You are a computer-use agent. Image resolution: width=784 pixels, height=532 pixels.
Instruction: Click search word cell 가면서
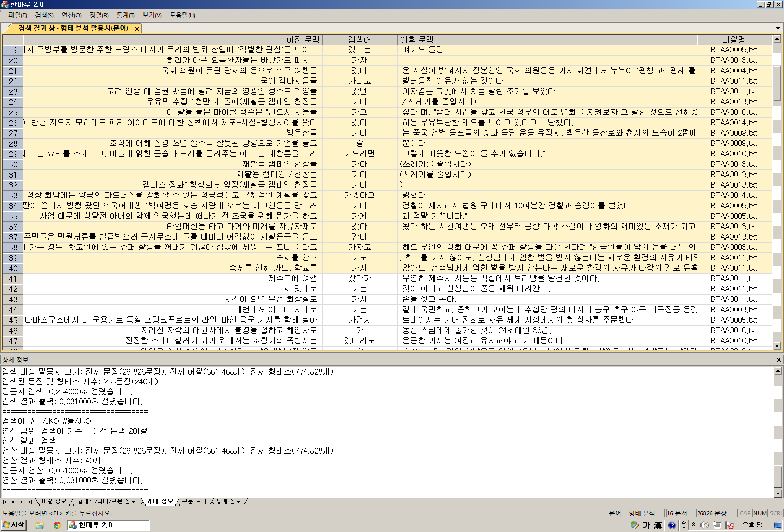click(359, 320)
